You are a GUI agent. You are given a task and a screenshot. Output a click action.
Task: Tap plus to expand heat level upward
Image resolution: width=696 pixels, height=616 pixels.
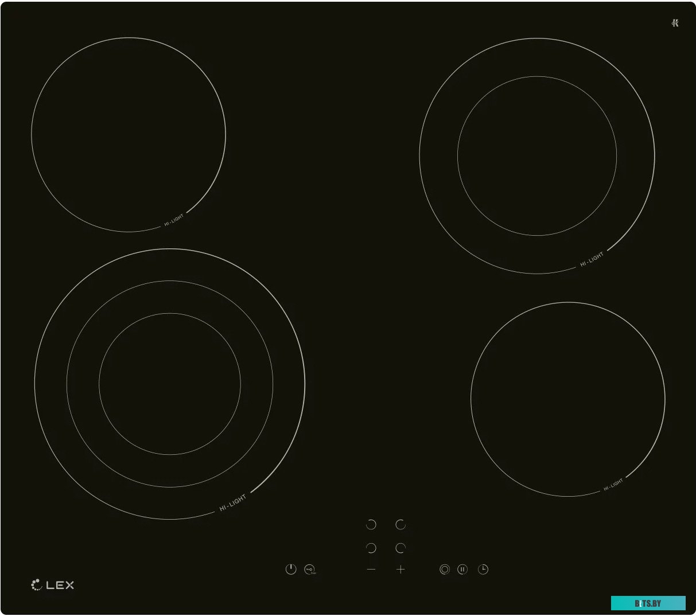401,568
